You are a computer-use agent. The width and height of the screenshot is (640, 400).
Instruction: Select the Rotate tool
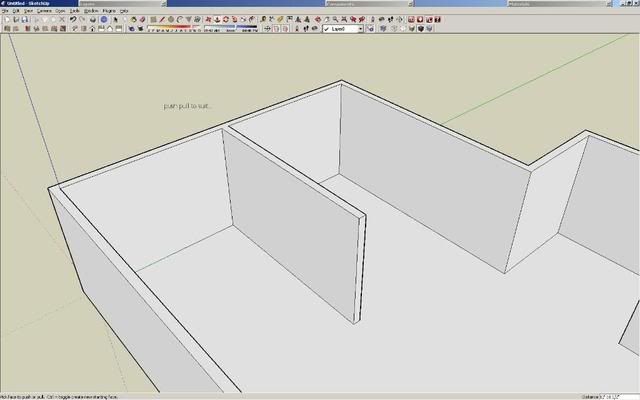pos(226,20)
